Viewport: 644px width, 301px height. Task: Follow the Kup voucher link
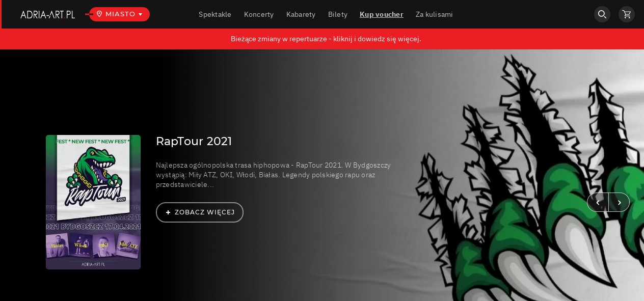[382, 14]
